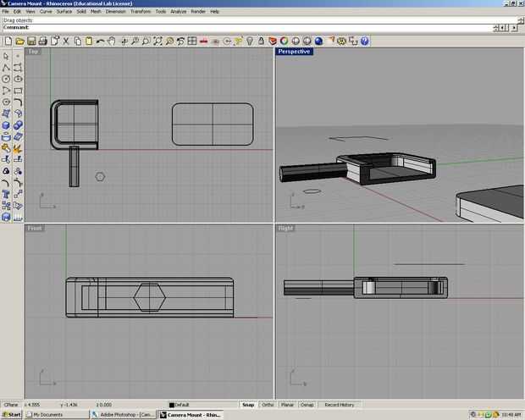The width and height of the screenshot is (525, 420).
Task: Click the taskbar clock
Action: (512, 415)
